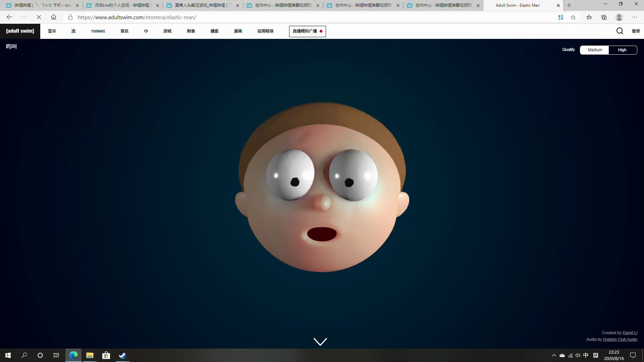The width and height of the screenshot is (644, 362).
Task: Open Task View on the taskbar
Action: click(x=56, y=355)
